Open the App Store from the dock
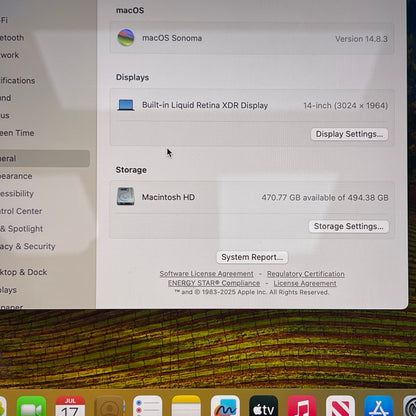This screenshot has width=416, height=416. (x=379, y=406)
